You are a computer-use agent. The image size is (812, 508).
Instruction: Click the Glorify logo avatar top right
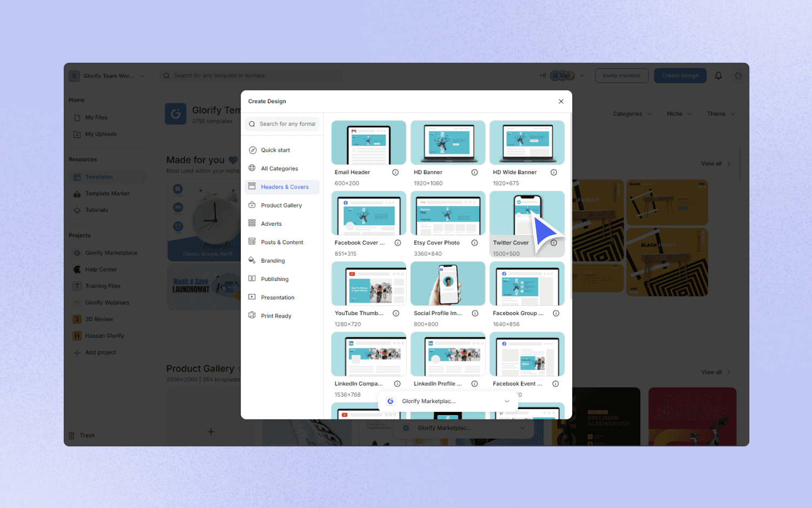click(738, 76)
